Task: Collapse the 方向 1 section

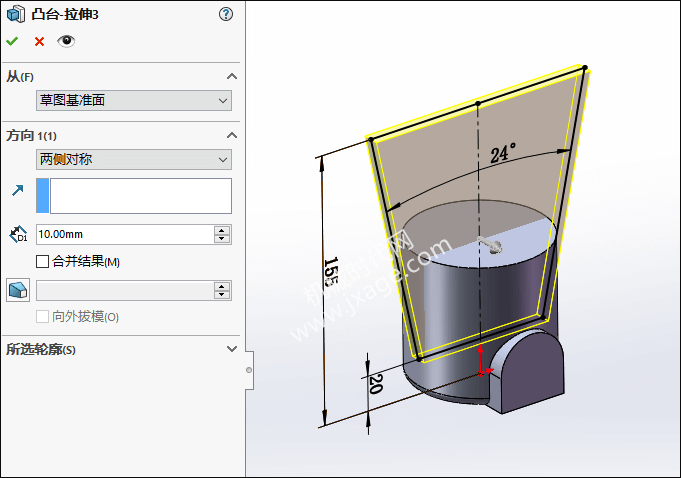Action: point(232,135)
